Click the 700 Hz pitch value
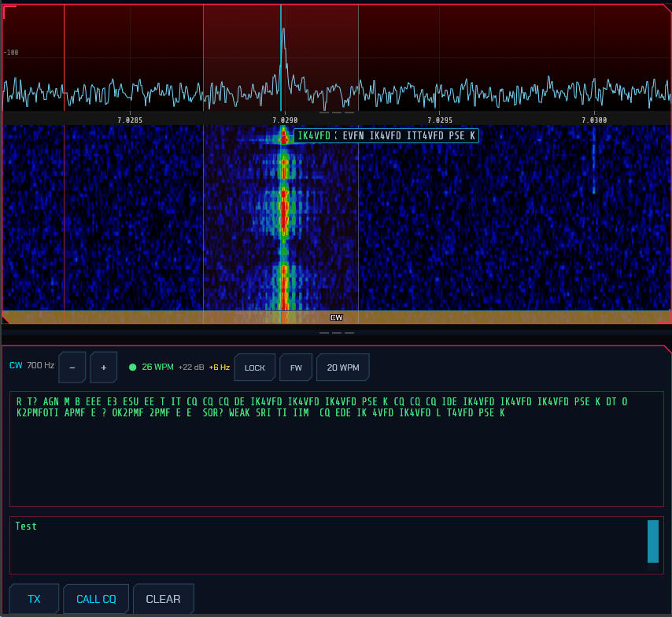The height and width of the screenshot is (617, 672). coord(41,365)
